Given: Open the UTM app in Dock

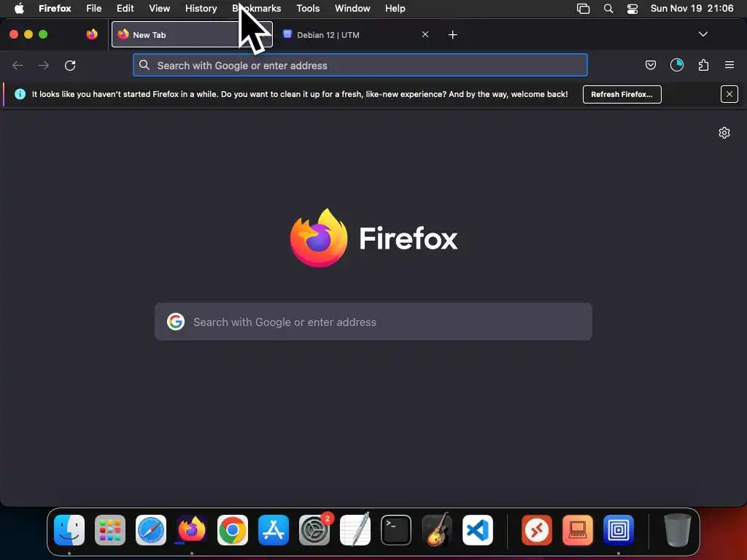Looking at the screenshot, I should [x=619, y=530].
